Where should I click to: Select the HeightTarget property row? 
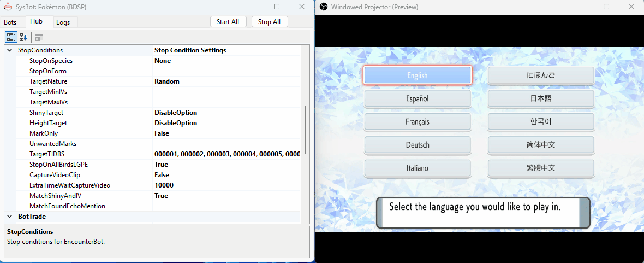click(x=158, y=123)
